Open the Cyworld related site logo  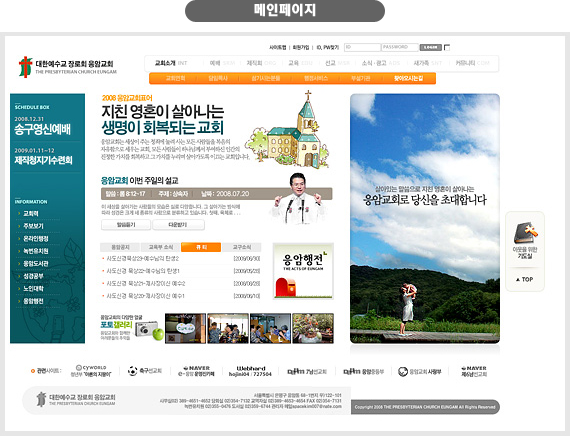click(x=91, y=371)
